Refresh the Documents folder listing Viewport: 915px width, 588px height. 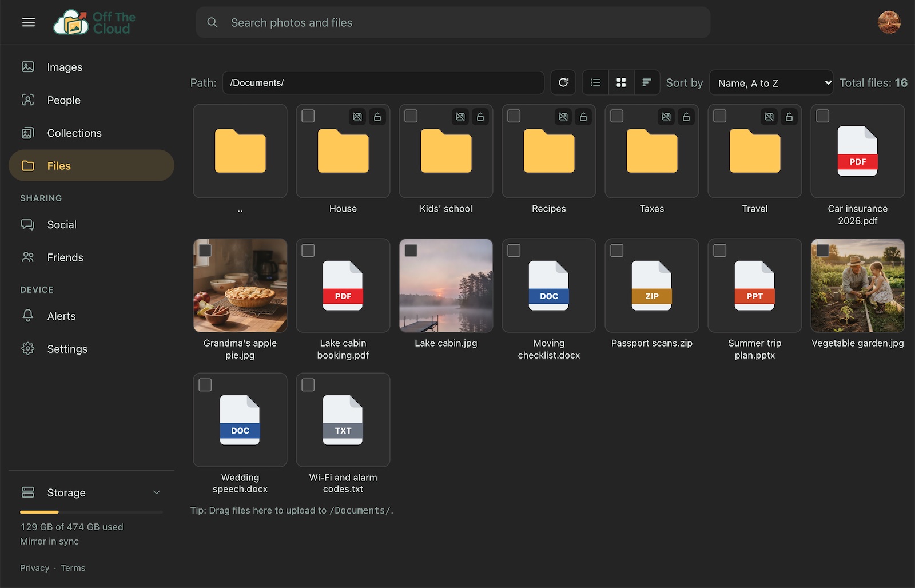click(563, 82)
